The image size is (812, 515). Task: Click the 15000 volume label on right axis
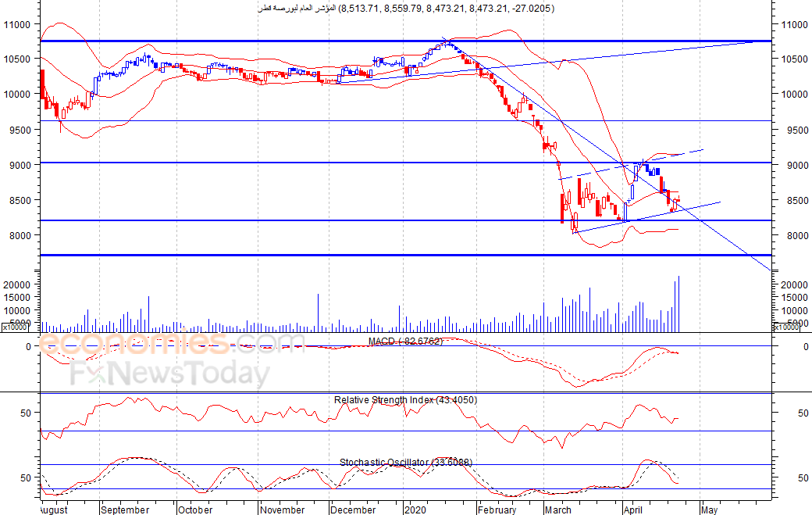pos(794,298)
